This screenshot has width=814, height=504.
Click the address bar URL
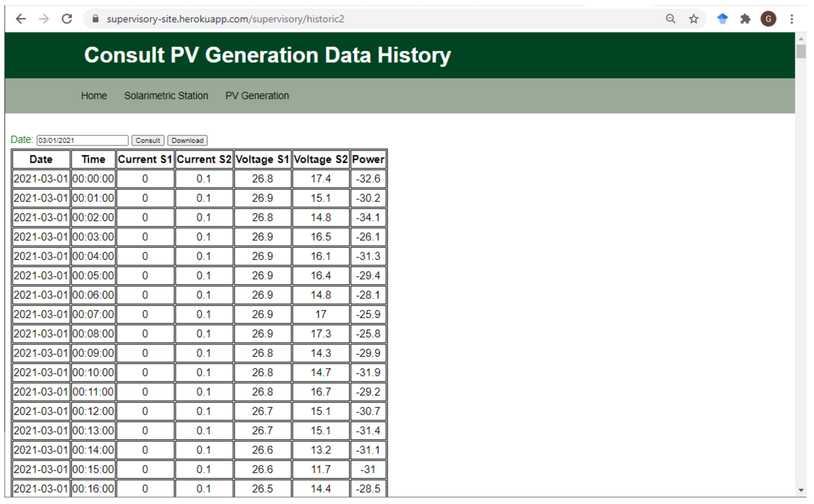225,19
